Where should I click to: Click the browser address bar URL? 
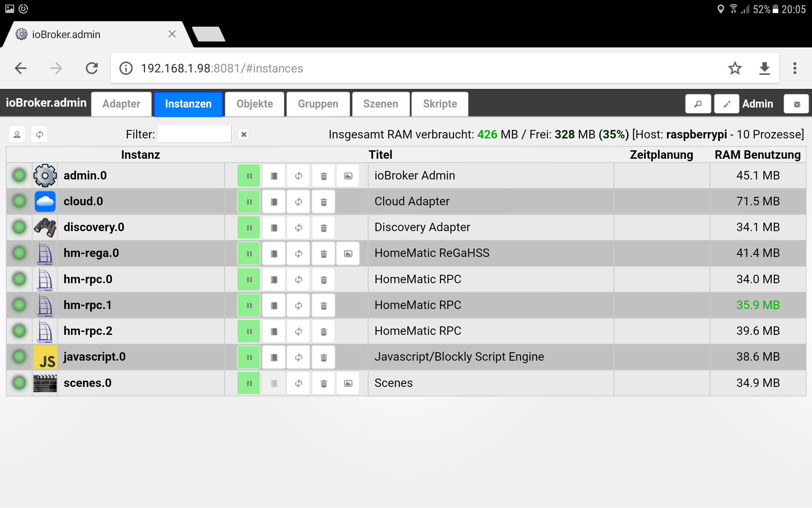[222, 69]
